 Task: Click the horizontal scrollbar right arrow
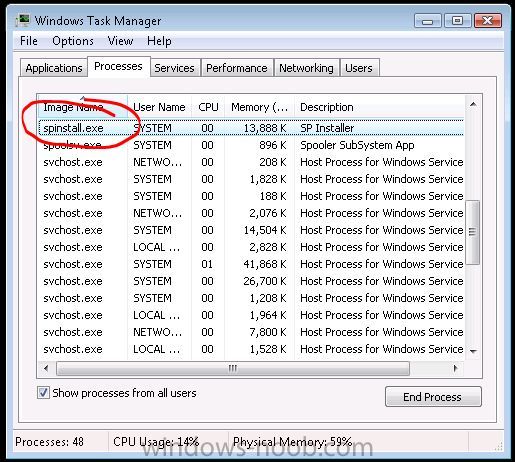pos(455,368)
